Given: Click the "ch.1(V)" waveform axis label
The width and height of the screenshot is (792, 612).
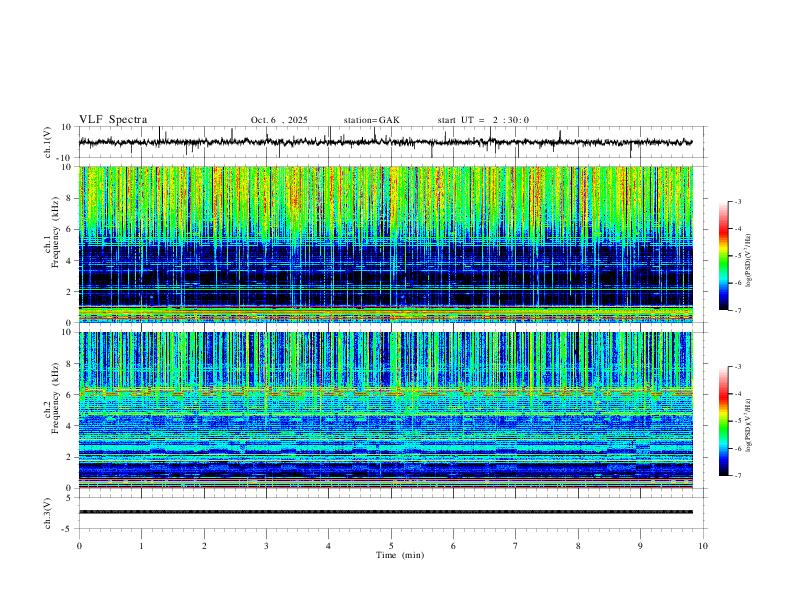Looking at the screenshot, I should click(x=48, y=142).
